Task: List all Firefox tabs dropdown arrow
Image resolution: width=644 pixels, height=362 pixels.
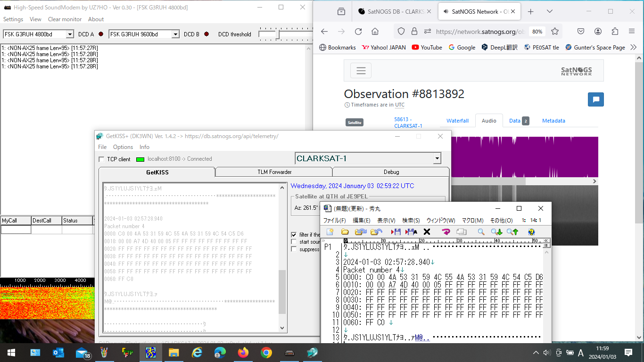Action: tap(550, 12)
